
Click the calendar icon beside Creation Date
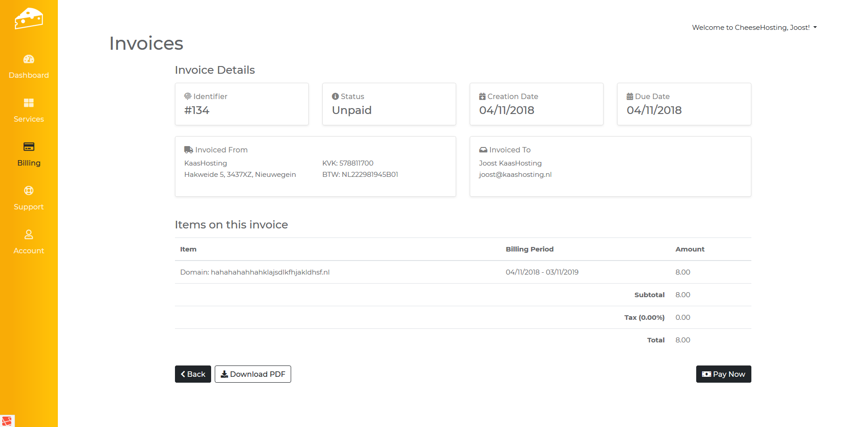(x=482, y=96)
